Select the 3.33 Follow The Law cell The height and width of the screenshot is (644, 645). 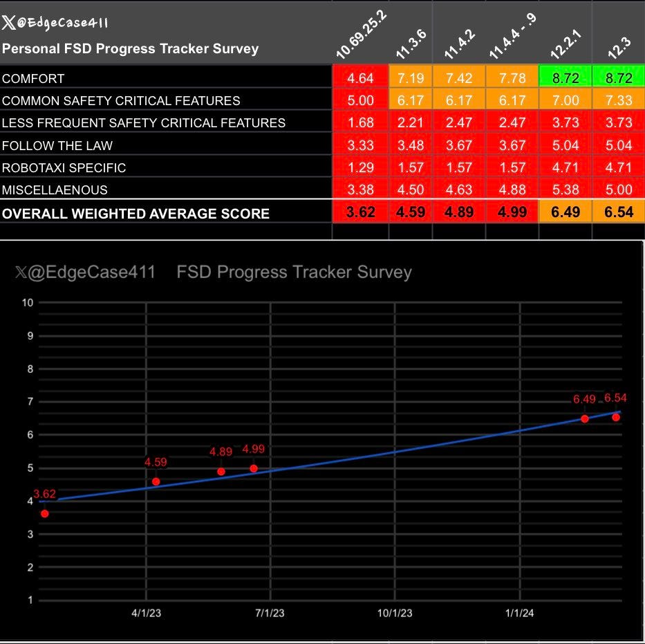(360, 145)
